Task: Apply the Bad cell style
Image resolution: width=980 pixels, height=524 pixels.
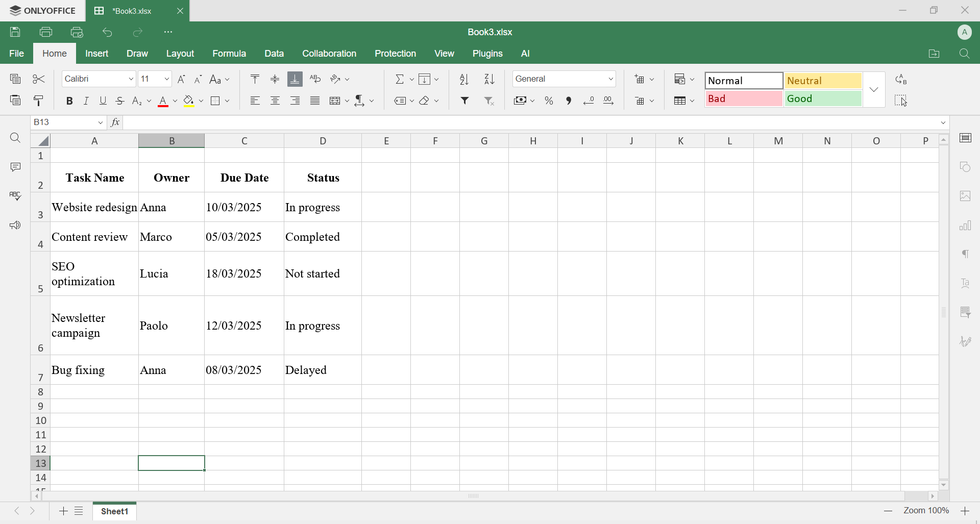Action: coord(743,98)
